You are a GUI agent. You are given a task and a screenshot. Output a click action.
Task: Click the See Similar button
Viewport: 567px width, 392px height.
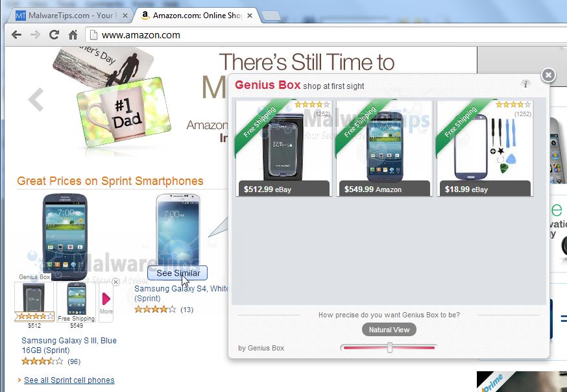coord(178,273)
